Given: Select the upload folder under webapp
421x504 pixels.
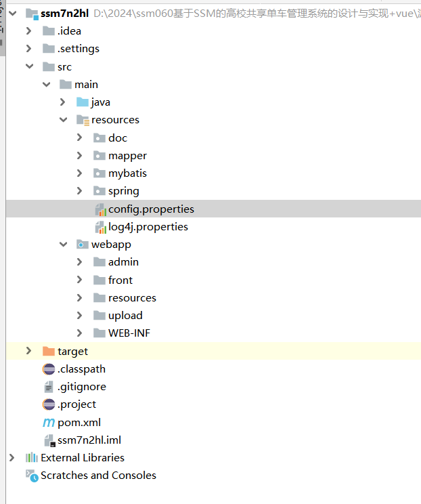Looking at the screenshot, I should (x=125, y=316).
